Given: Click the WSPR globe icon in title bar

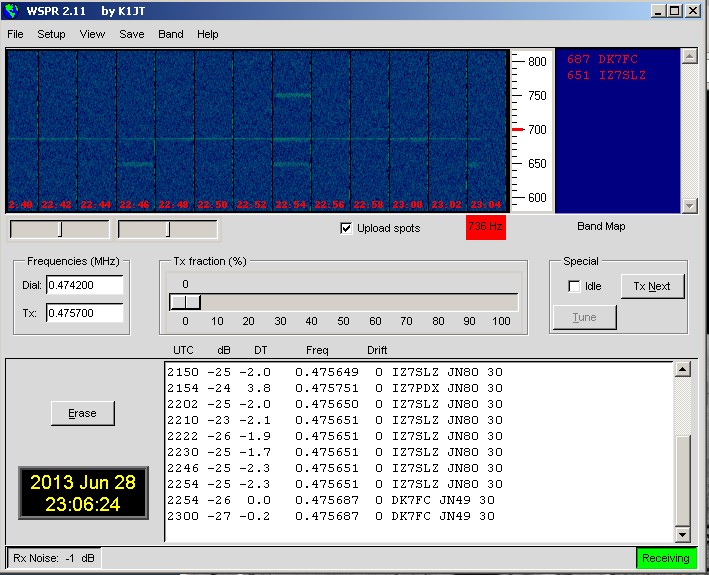Looking at the screenshot, I should tap(12, 11).
